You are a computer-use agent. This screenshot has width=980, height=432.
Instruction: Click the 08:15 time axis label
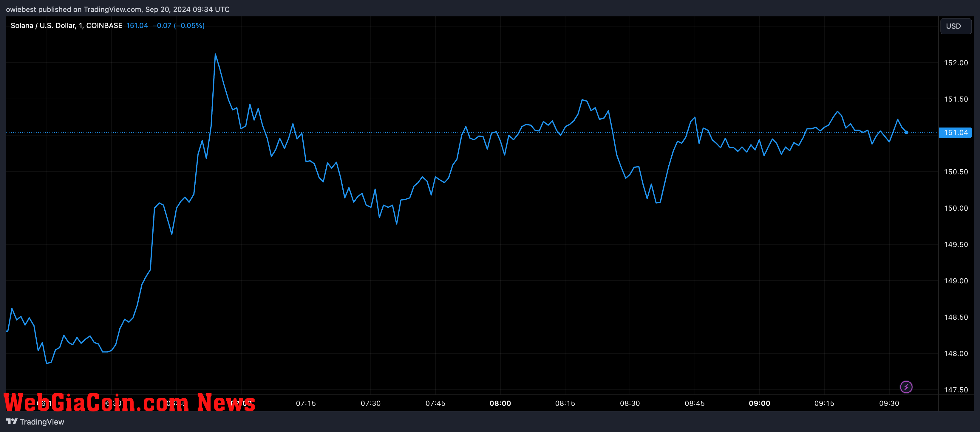pos(565,403)
